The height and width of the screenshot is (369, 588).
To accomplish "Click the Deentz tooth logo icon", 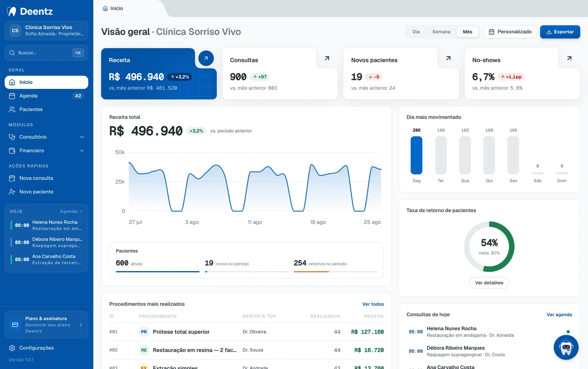I will tap(12, 11).
